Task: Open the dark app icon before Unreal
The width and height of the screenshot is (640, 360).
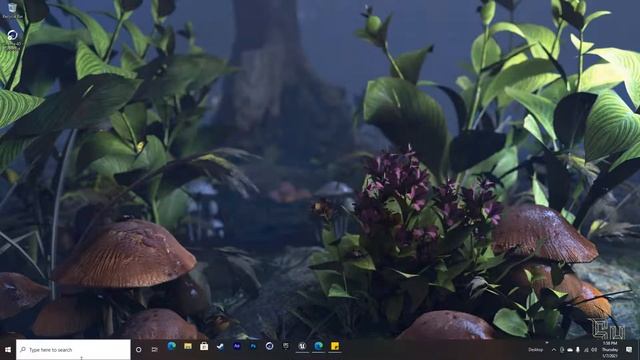Action: [x=286, y=347]
